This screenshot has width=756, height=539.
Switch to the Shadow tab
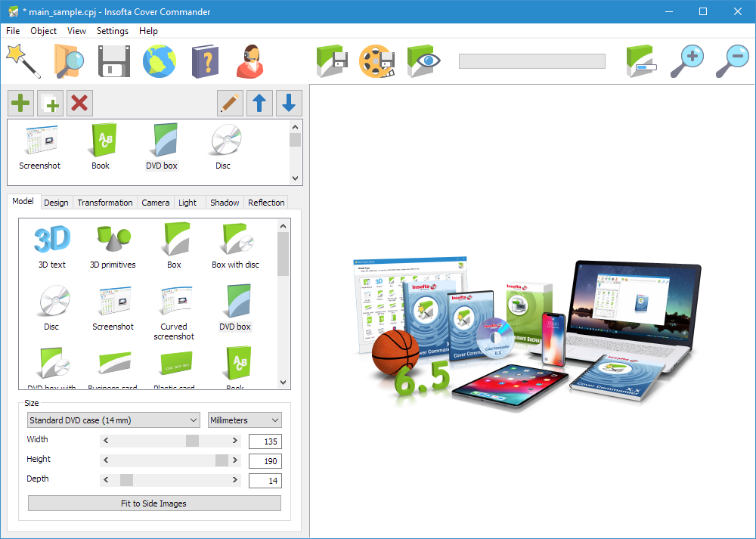click(225, 203)
